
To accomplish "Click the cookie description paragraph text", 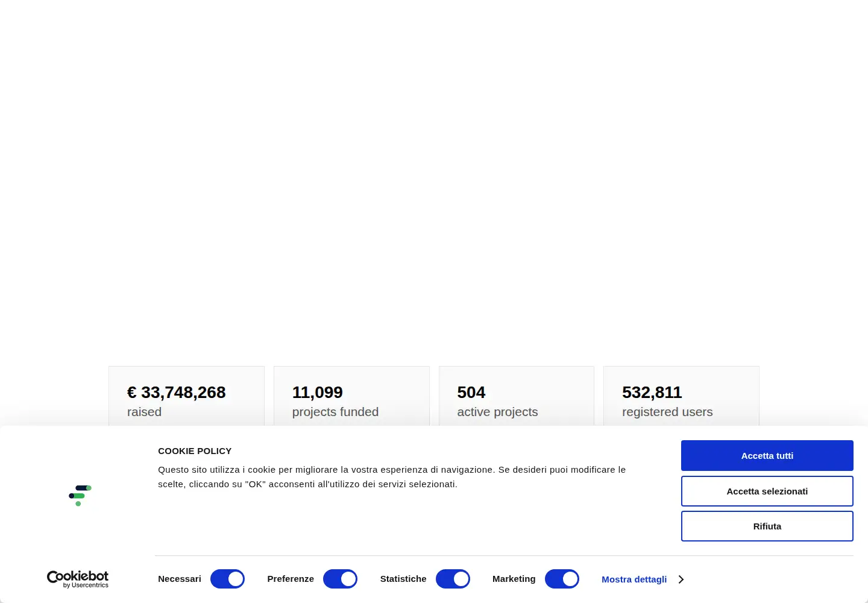I will click(392, 477).
